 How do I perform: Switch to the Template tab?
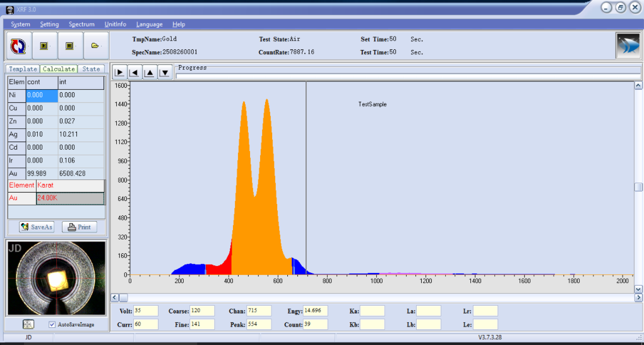(x=22, y=69)
